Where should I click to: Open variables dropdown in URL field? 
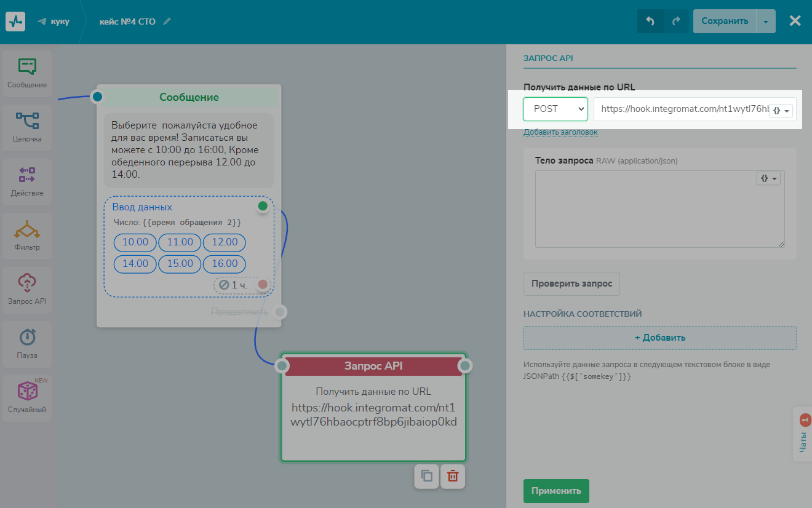tap(781, 111)
